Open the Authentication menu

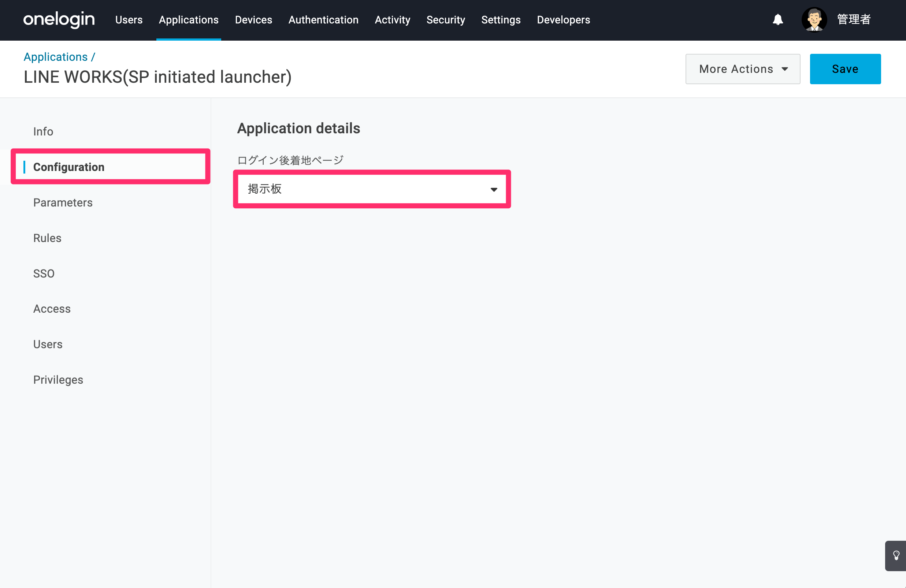click(x=324, y=20)
